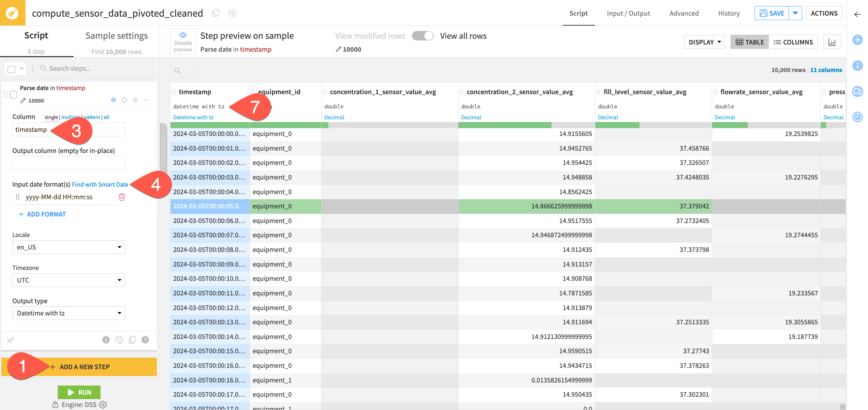
Task: Tick the Parse date step checkbox
Action: pos(14,95)
